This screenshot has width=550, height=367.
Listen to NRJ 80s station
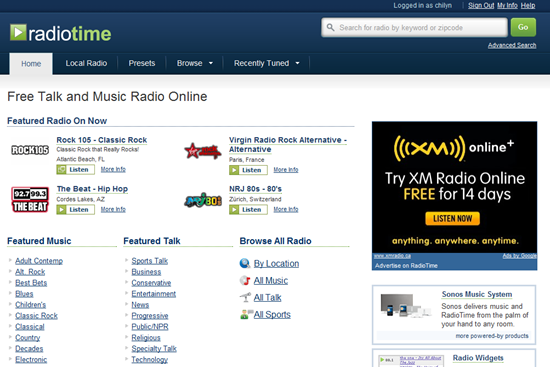click(x=248, y=209)
